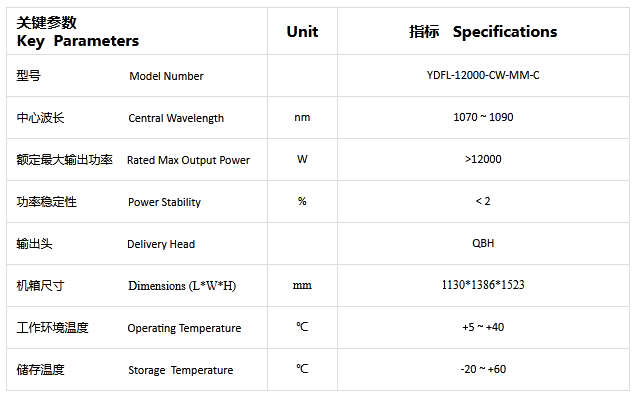The image size is (634, 394).
Task: Click the QBH specification value
Action: [483, 243]
